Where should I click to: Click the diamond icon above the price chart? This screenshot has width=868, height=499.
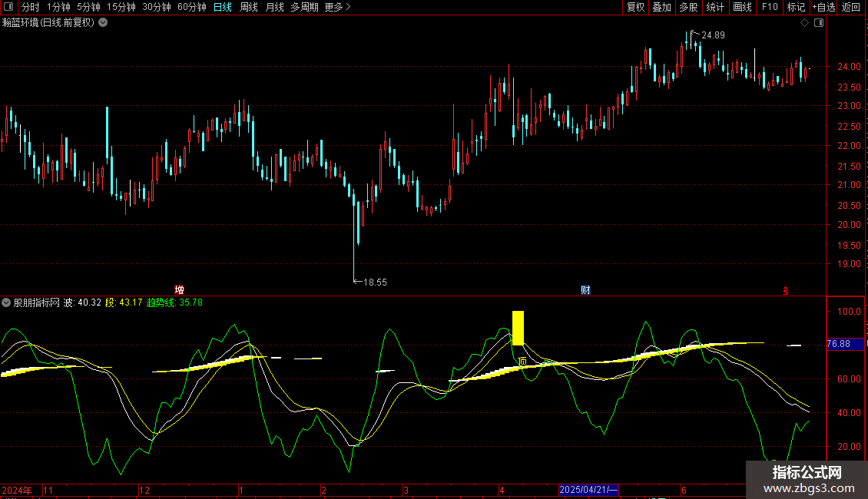tap(805, 23)
